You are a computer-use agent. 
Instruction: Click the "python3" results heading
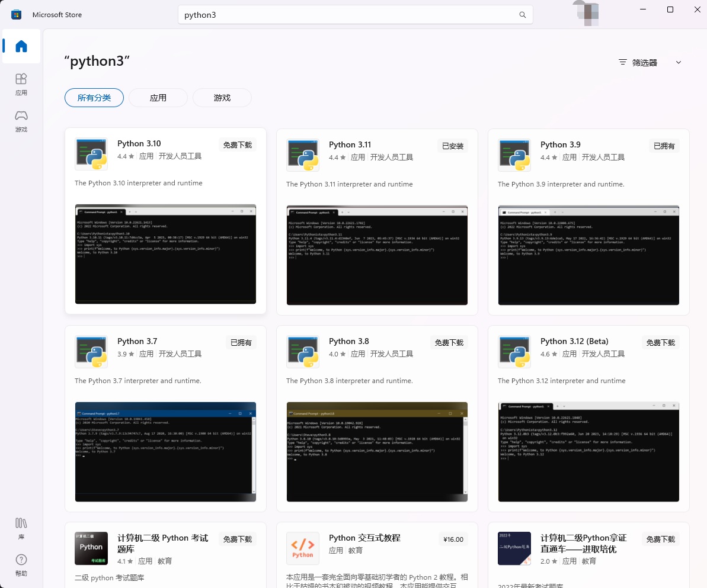coord(97,61)
